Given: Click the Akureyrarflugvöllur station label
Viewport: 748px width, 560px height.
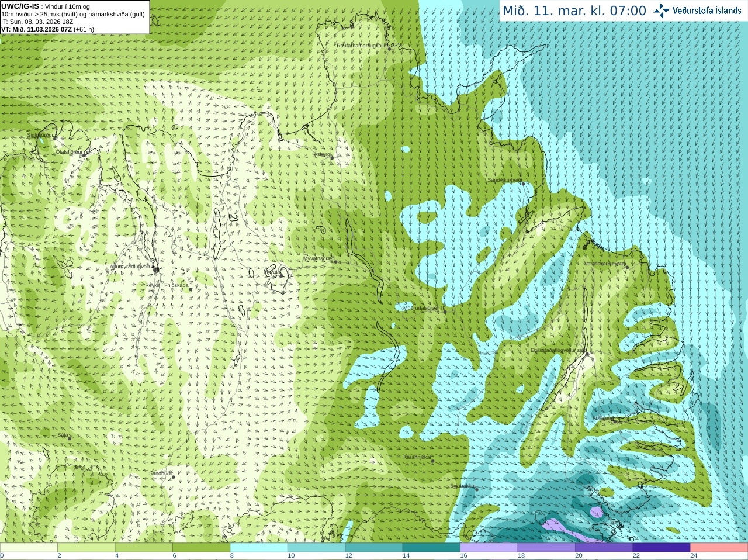Looking at the screenshot, I should pyautogui.click(x=131, y=266).
